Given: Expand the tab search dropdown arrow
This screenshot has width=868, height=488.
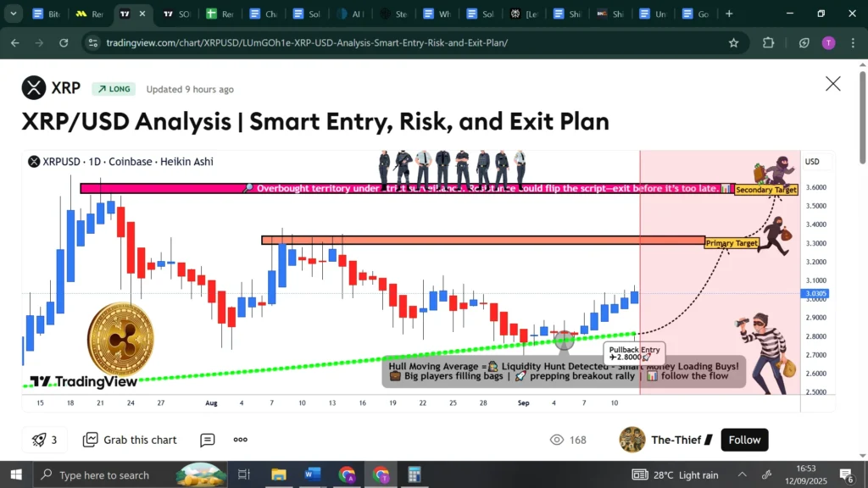Looking at the screenshot, I should 14,14.
